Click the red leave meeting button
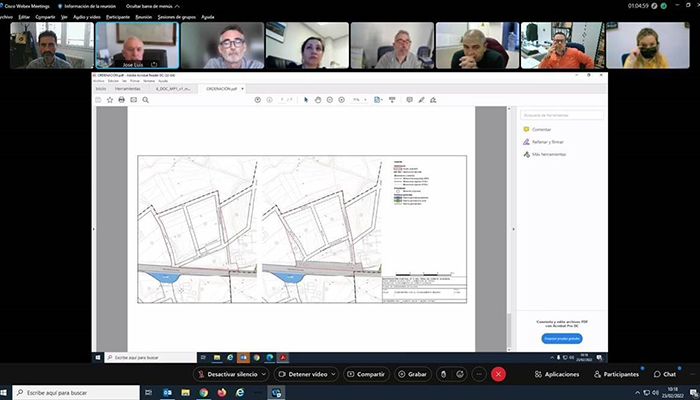Screen dimensions: 700x400 498,373
